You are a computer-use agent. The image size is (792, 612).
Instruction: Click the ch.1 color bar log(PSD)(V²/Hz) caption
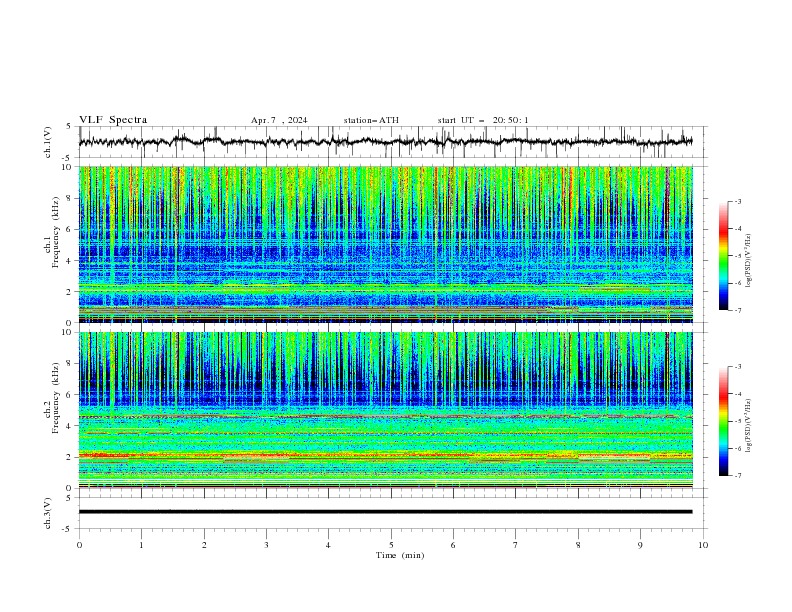pyautogui.click(x=749, y=261)
